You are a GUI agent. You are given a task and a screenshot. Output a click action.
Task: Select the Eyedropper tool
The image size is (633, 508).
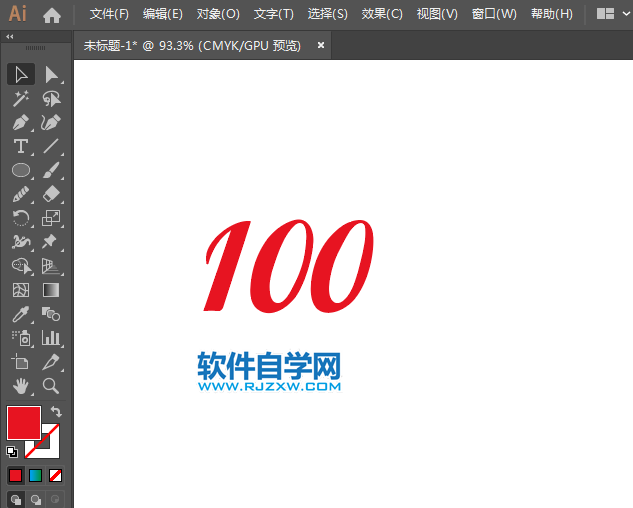[x=21, y=314]
